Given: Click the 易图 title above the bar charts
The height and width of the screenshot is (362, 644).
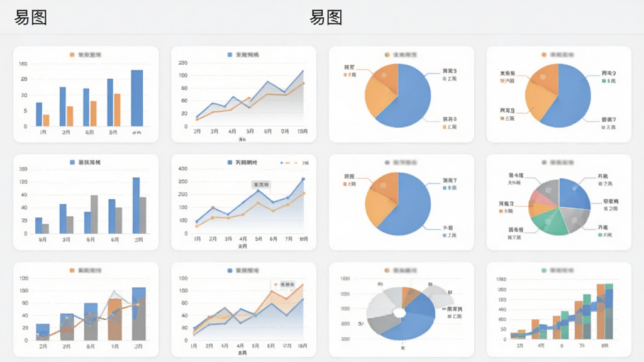Looking at the screenshot, I should 31,18.
